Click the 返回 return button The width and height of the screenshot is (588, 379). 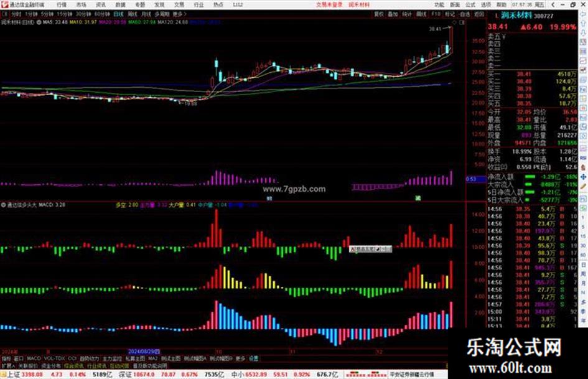(479, 14)
